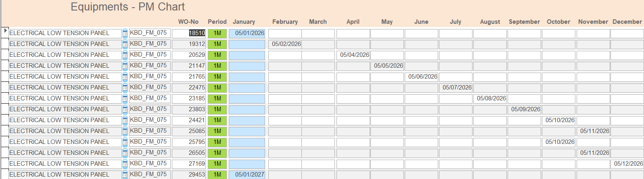Select the equipment code field in 23803 row
The width and height of the screenshot is (644, 179).
point(150,109)
